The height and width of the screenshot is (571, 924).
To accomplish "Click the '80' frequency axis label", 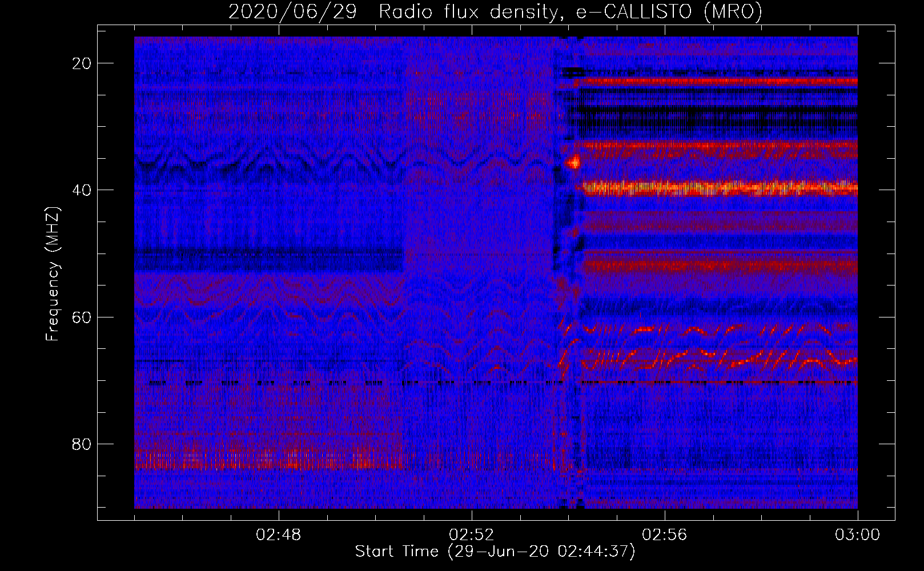I will point(82,444).
